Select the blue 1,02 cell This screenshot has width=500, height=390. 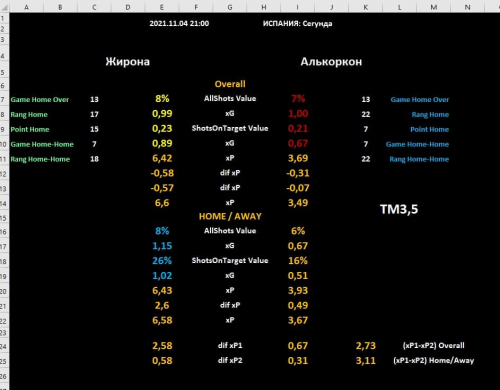pos(162,276)
